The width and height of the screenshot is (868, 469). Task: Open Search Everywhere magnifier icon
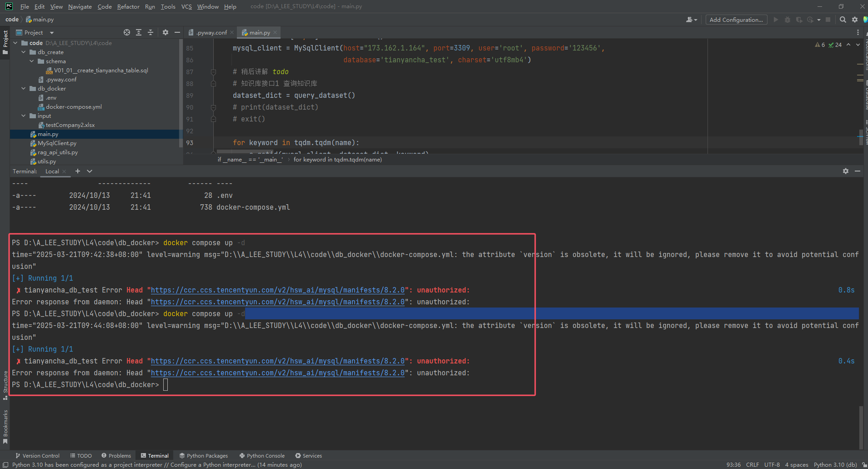click(843, 20)
